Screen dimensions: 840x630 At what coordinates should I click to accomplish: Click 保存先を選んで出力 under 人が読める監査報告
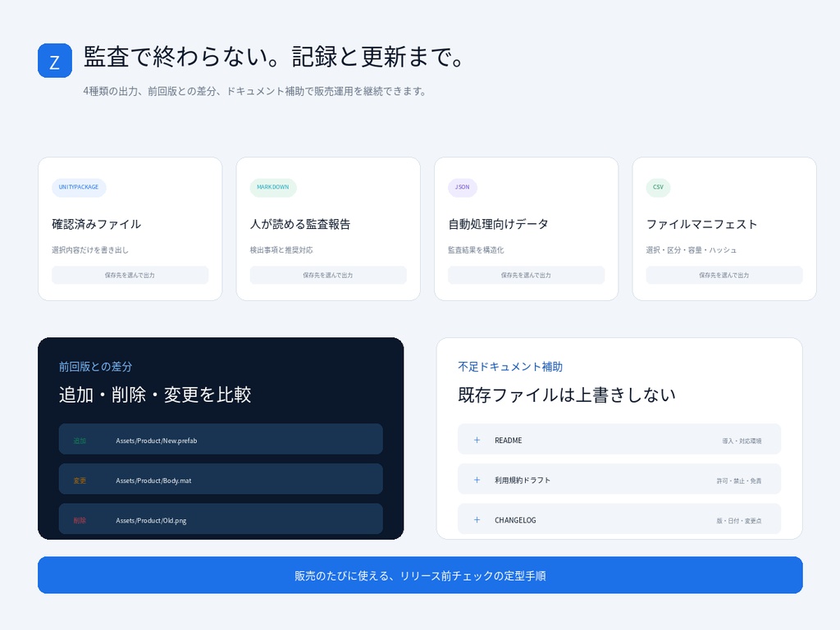pyautogui.click(x=328, y=275)
